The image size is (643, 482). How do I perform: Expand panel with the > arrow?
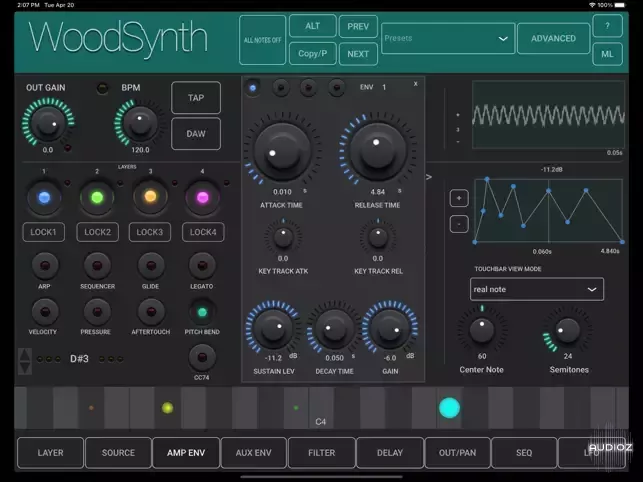(429, 177)
